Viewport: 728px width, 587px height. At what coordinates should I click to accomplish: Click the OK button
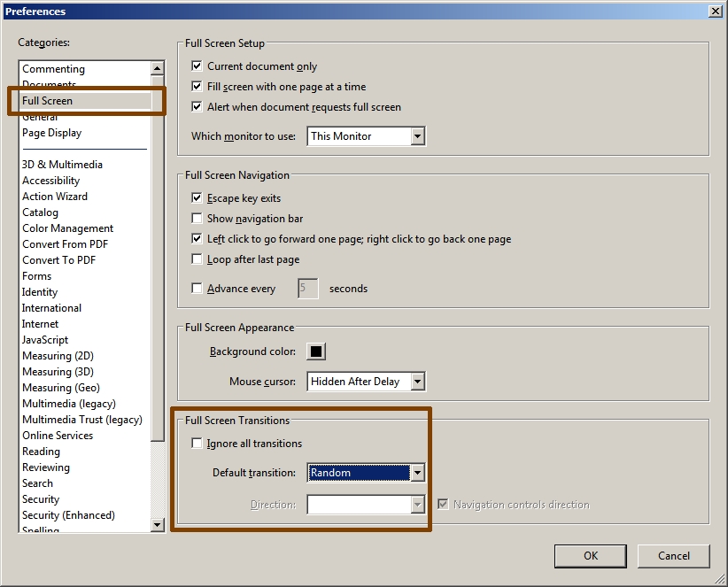coord(591,556)
